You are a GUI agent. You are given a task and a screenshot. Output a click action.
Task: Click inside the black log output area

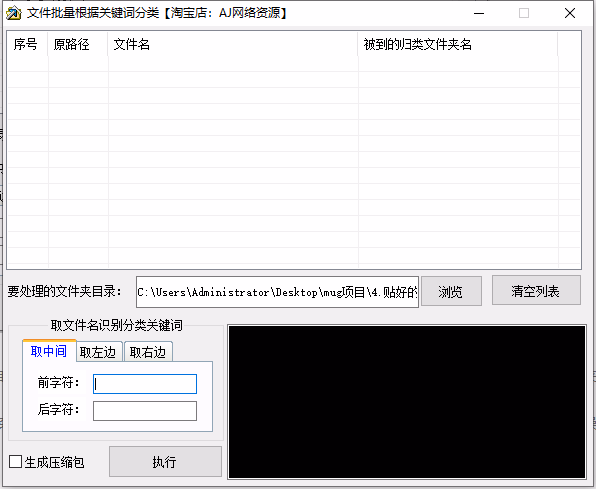[407, 402]
